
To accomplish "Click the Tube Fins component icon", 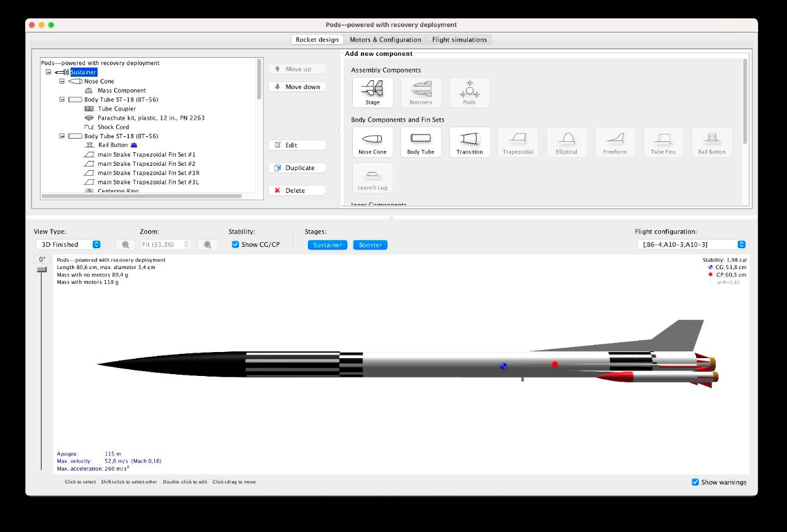I will click(663, 142).
